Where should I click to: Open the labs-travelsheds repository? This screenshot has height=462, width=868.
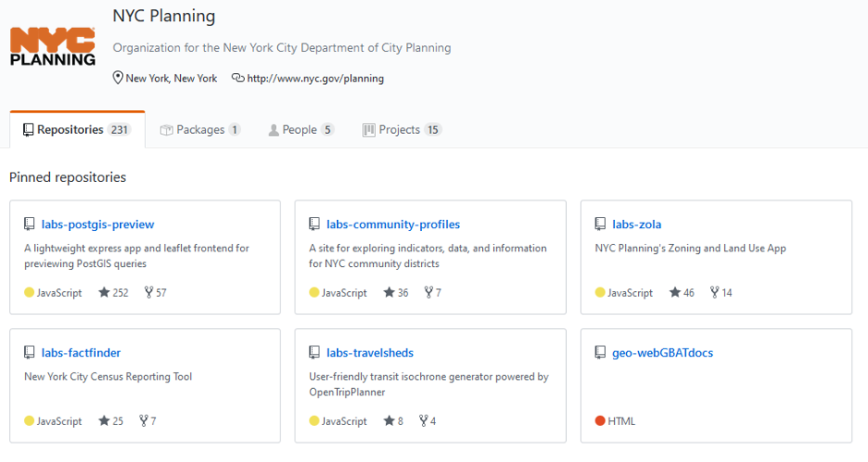coord(369,353)
